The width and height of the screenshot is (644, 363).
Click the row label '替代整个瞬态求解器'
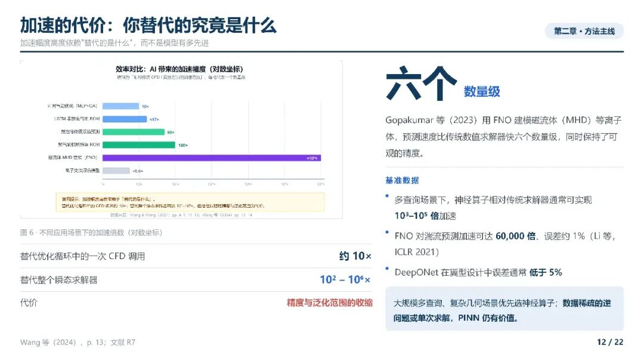pyautogui.click(x=58, y=280)
